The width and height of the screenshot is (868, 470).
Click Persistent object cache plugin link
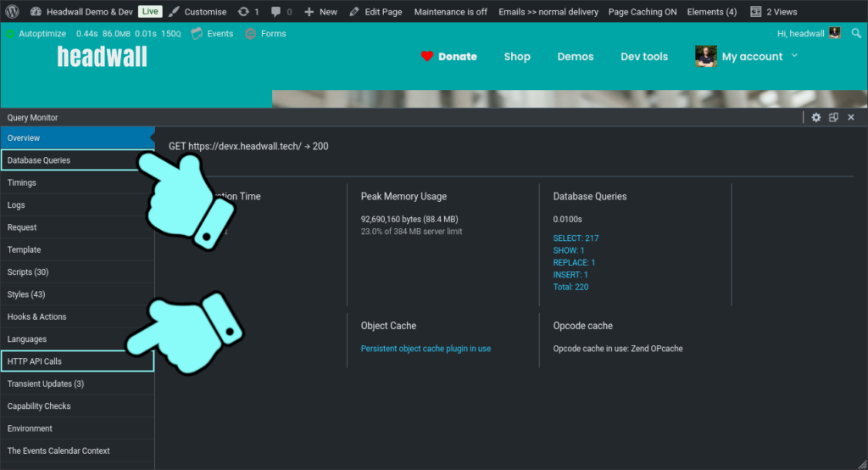[x=426, y=349]
